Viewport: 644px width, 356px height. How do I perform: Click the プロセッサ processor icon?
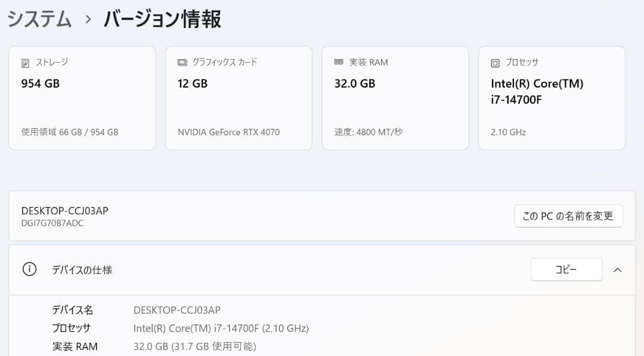495,62
